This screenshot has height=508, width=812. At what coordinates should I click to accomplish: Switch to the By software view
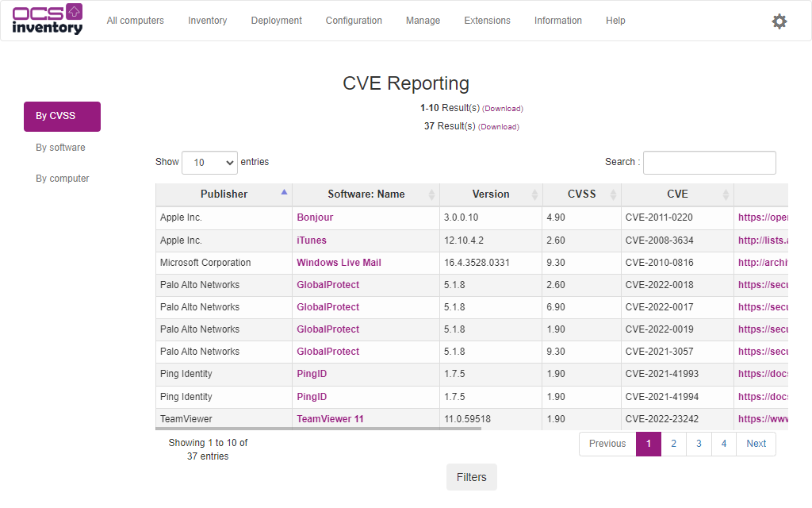pyautogui.click(x=59, y=147)
